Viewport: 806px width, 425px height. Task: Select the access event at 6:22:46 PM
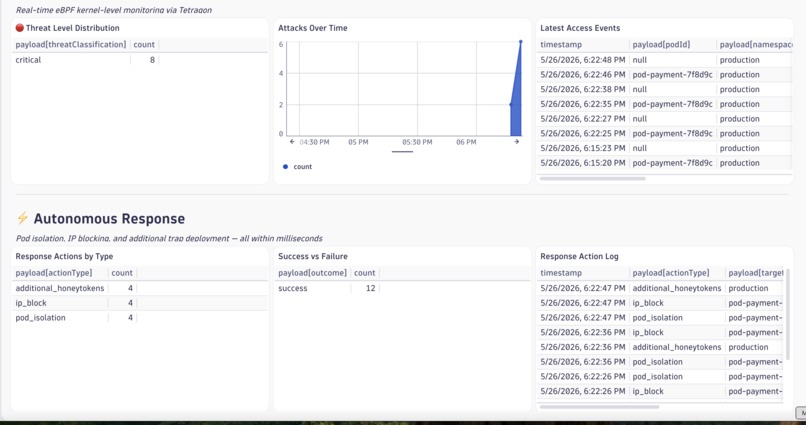tap(665, 75)
